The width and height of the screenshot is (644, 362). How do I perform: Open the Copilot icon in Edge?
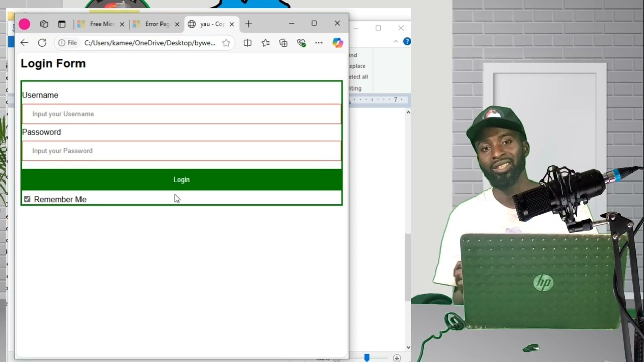click(x=338, y=43)
